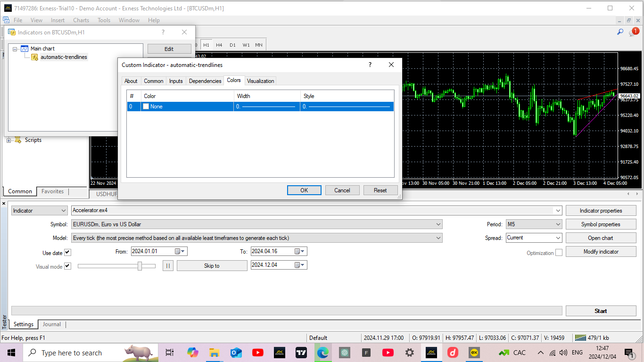Click the Scripts folder icon in Navigator

pos(18,140)
